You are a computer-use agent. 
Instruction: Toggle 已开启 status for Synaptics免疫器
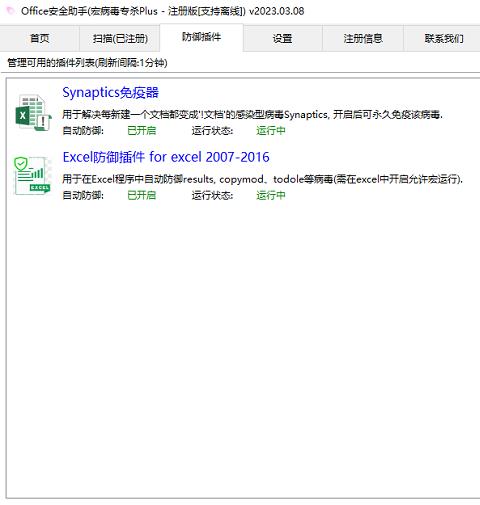(142, 130)
